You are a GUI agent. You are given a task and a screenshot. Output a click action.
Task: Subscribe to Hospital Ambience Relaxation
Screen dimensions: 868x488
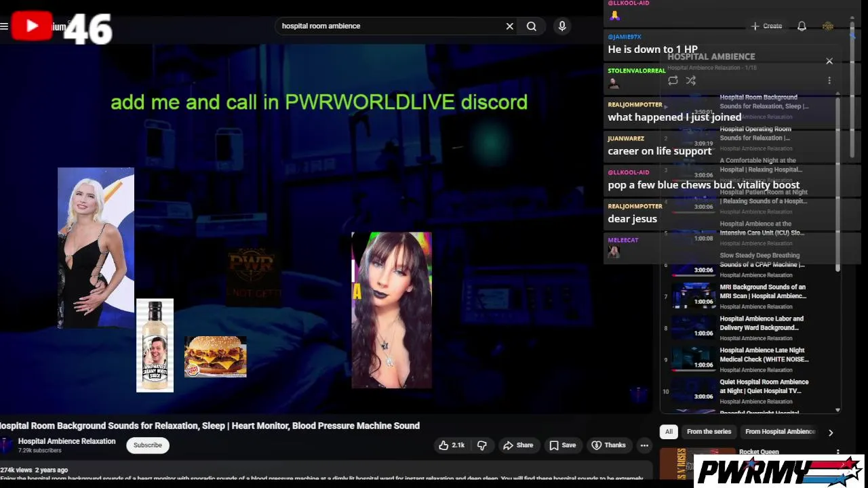click(x=147, y=445)
